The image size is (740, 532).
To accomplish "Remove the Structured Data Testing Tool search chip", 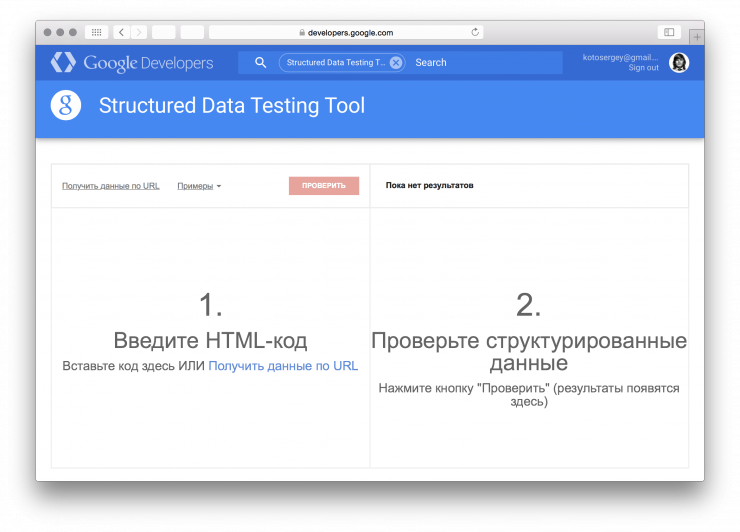I will (396, 63).
